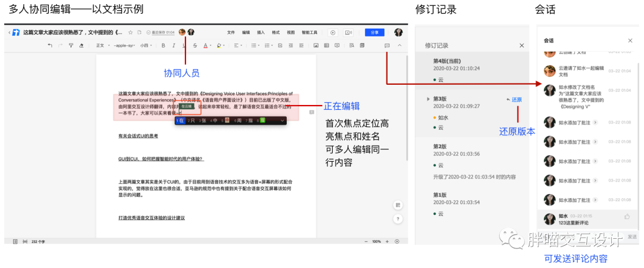644x268 pixels.
Task: Expand the 第3版 revision entry triangle
Action: point(428,98)
